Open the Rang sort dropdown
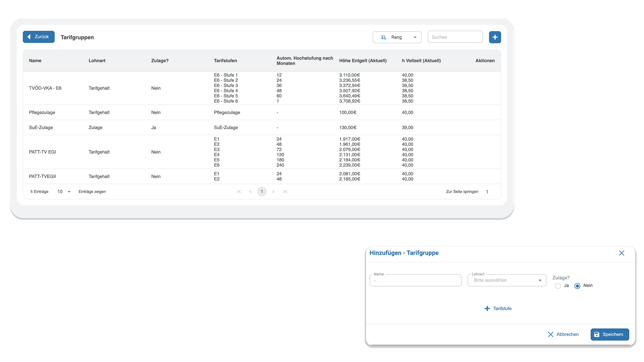The width and height of the screenshot is (644, 362). coord(397,37)
